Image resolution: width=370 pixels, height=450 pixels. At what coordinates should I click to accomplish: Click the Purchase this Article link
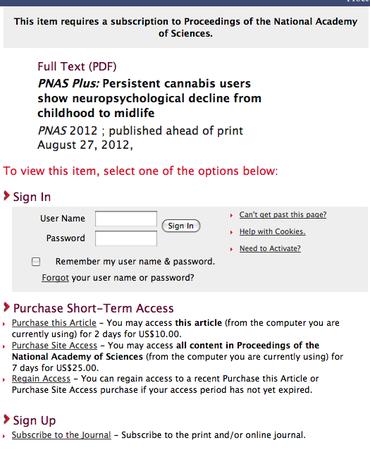(54, 323)
